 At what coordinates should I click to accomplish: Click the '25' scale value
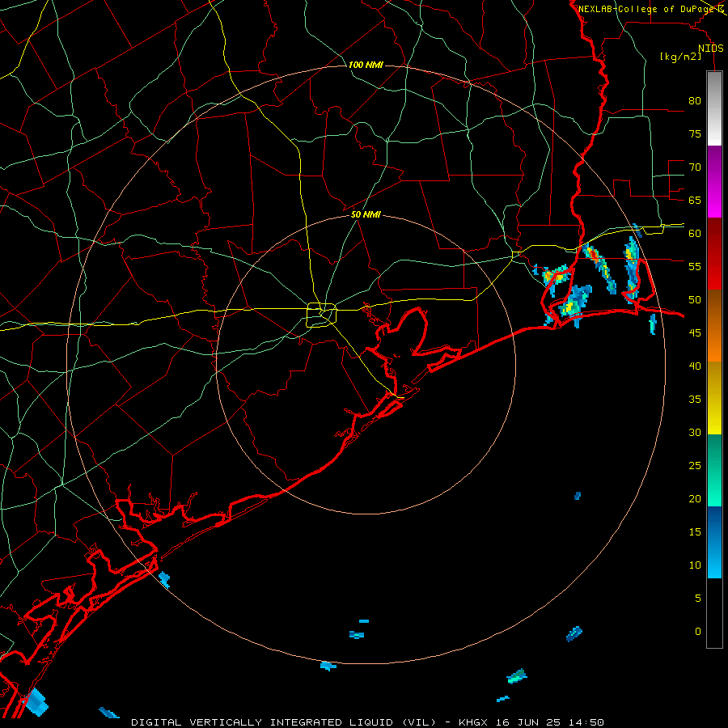pos(695,466)
